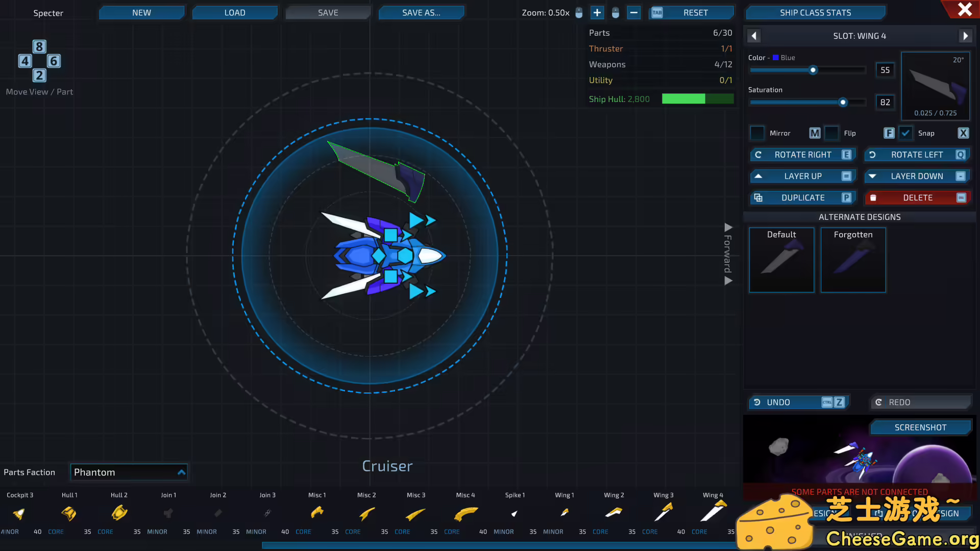Open the Parts Faction Phantom dropdown

(x=129, y=472)
